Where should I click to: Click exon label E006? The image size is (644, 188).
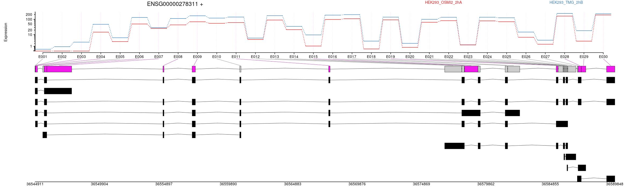(139, 57)
